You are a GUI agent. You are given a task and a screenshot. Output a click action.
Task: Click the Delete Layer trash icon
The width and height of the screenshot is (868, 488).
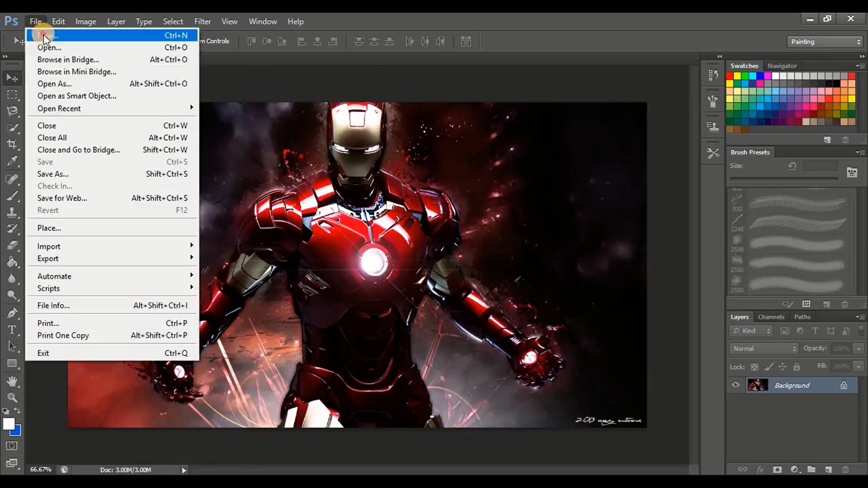[845, 470]
